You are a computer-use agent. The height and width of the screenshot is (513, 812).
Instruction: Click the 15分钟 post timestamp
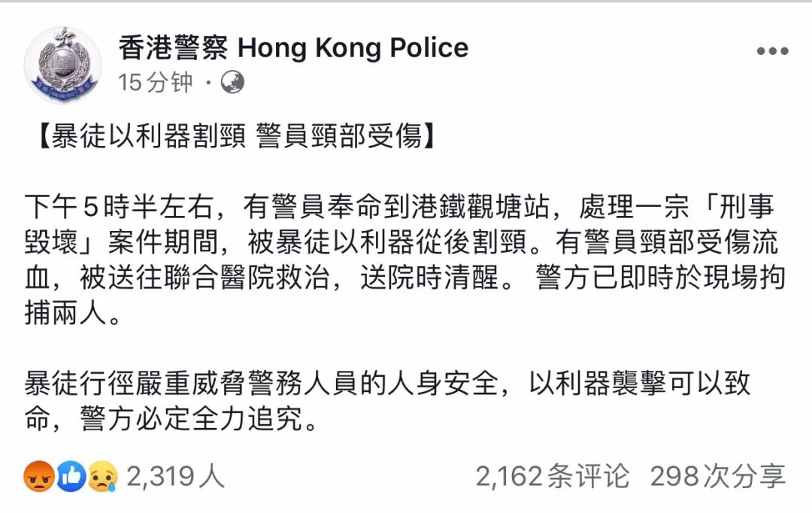click(156, 82)
